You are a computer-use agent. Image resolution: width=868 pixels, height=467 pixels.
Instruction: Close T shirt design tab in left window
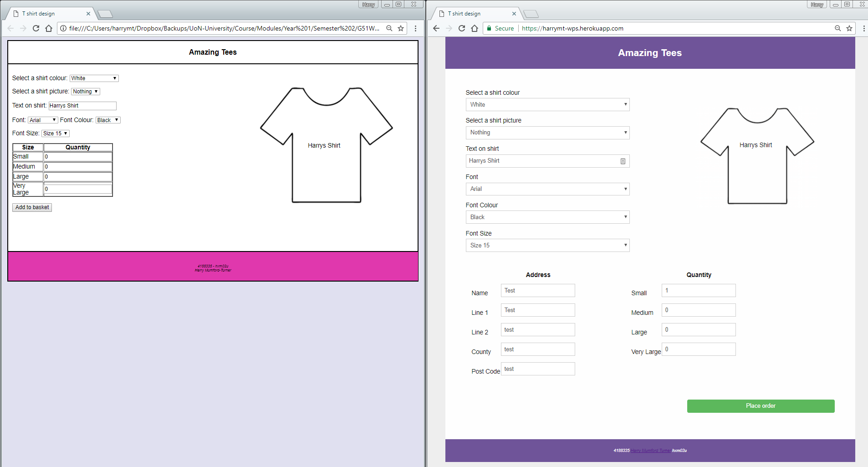(x=88, y=14)
